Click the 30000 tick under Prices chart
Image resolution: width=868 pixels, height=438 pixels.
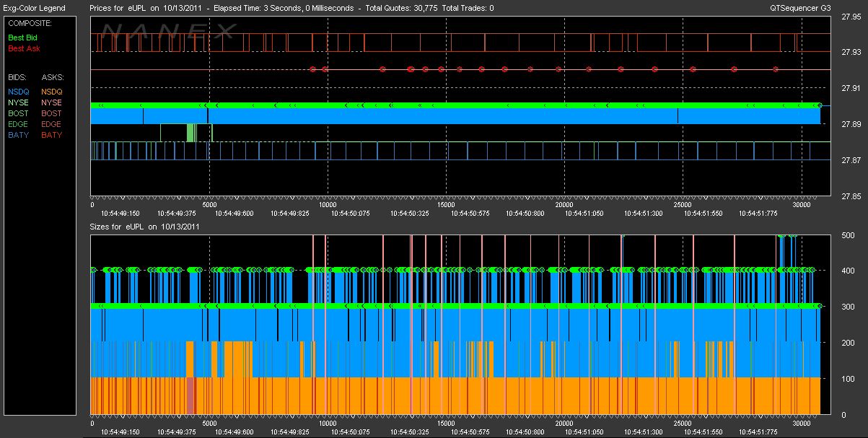802,205
